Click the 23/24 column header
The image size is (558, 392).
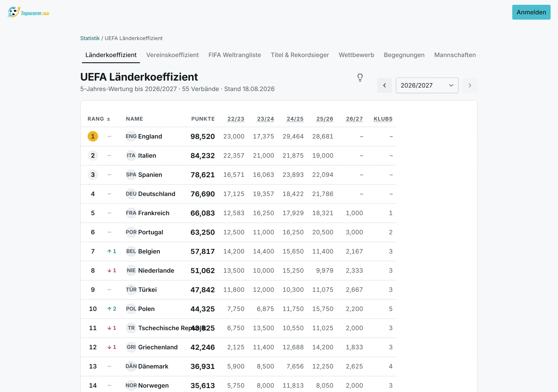point(265,119)
